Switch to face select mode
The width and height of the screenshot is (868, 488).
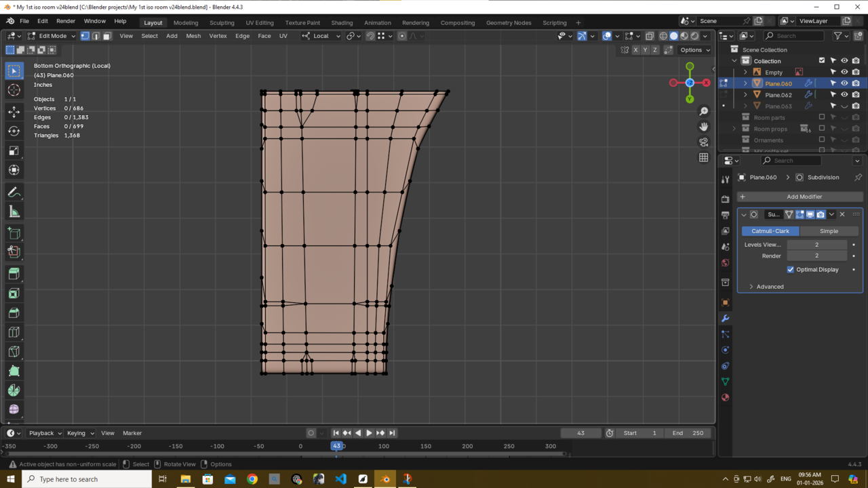106,36
